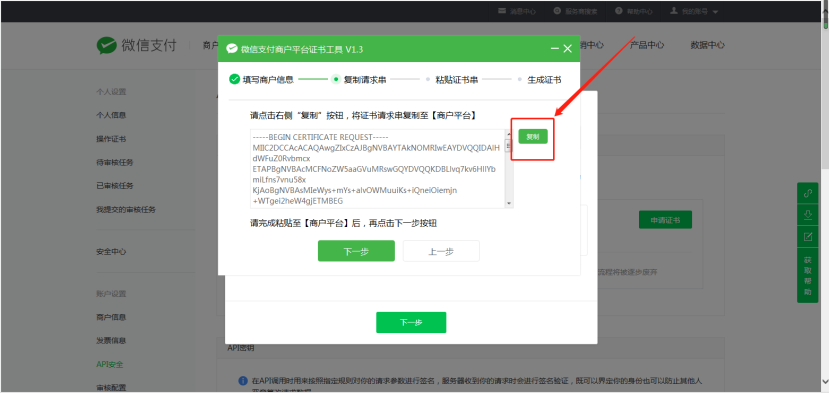Click the blue info icon under API密钥

point(243,381)
